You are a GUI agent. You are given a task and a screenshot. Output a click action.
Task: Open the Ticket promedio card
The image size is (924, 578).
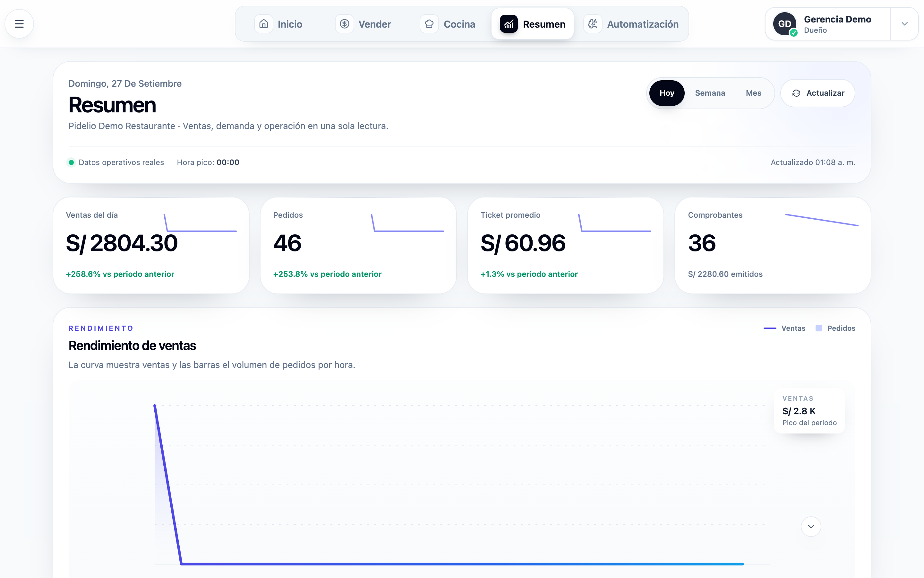[x=566, y=245]
